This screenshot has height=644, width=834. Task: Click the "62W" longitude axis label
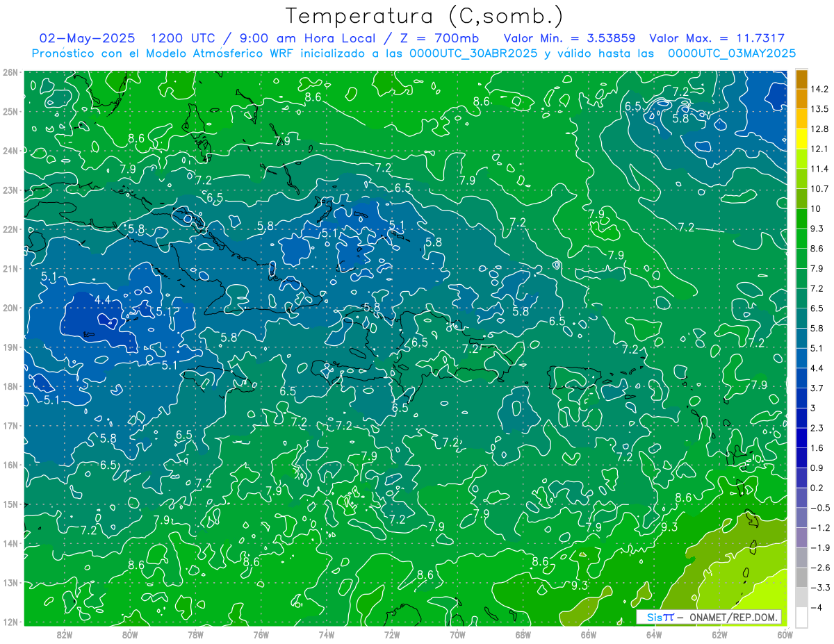click(719, 634)
